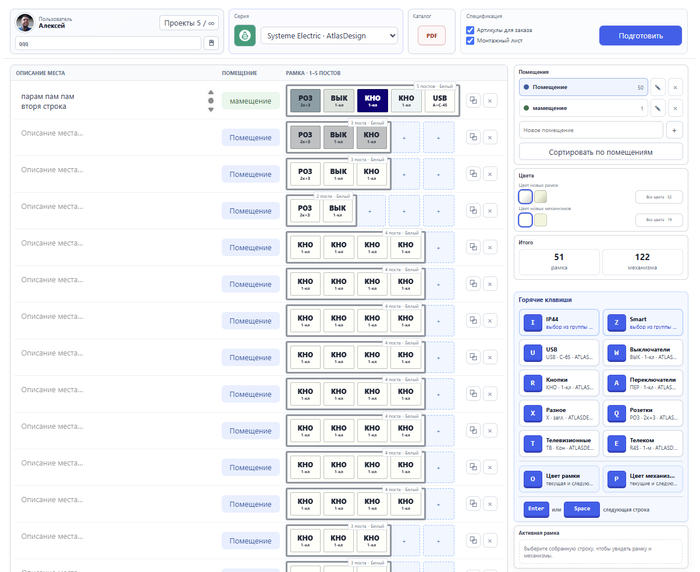Click the O hotkey tile for Цвет рамки
The width and height of the screenshot is (700, 572).
coord(559,479)
